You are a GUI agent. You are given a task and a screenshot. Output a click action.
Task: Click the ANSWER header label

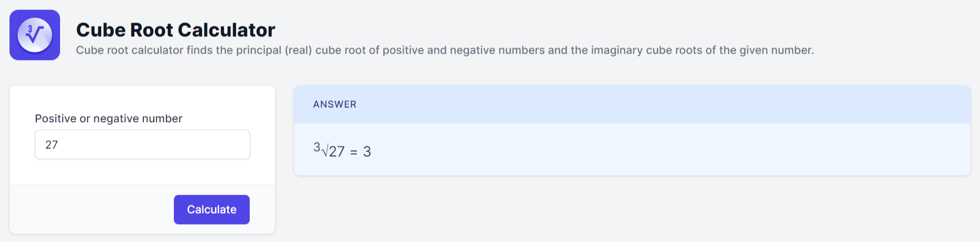click(335, 104)
